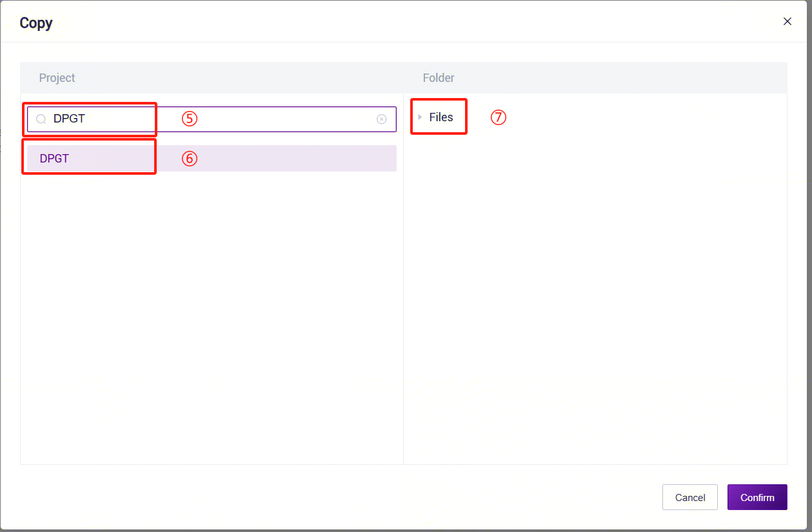812x532 pixels.
Task: Select the Files folder
Action: click(441, 117)
